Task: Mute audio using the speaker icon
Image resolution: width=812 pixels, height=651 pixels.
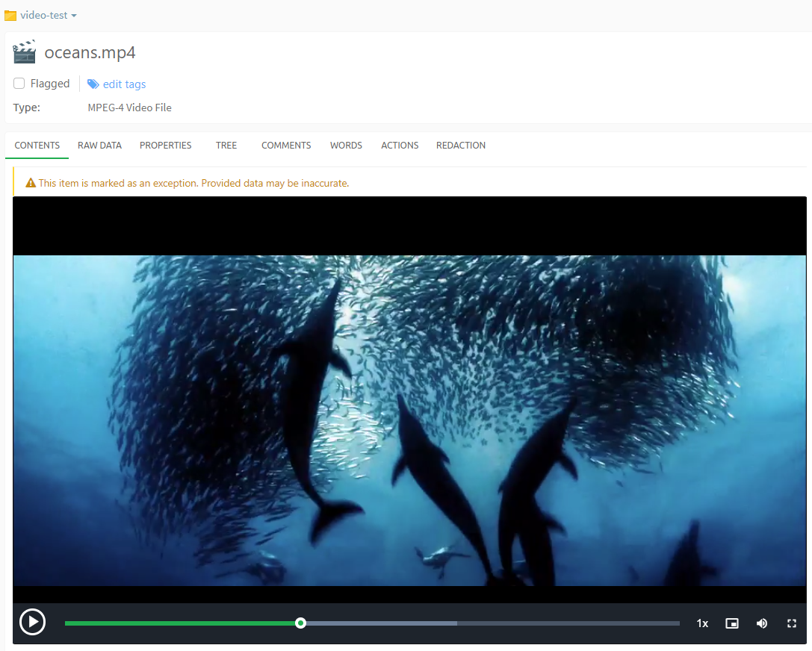Action: coord(762,623)
